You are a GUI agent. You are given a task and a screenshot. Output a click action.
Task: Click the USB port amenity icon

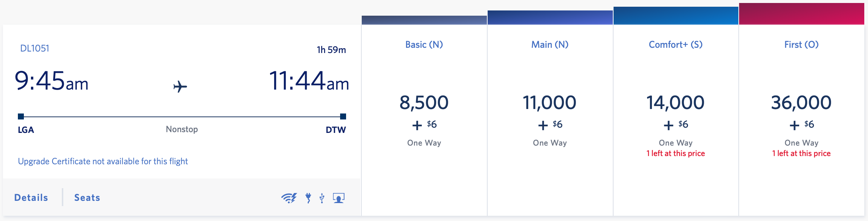tap(323, 198)
